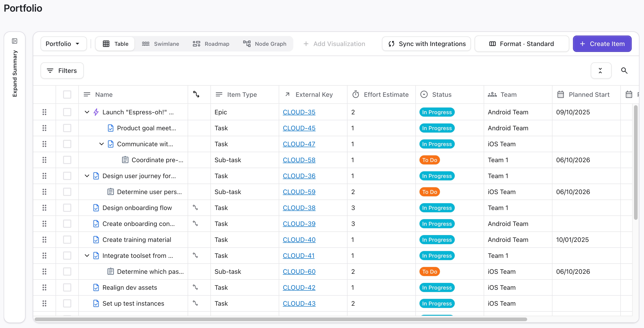Click sub-task icon beside Coordinate pre-...
The height and width of the screenshot is (328, 644).
pyautogui.click(x=125, y=160)
